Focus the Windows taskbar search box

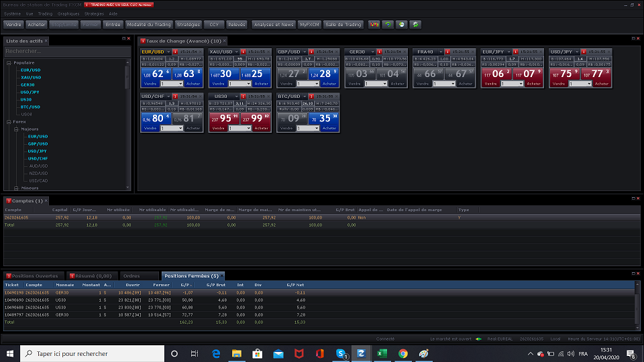coord(93,353)
